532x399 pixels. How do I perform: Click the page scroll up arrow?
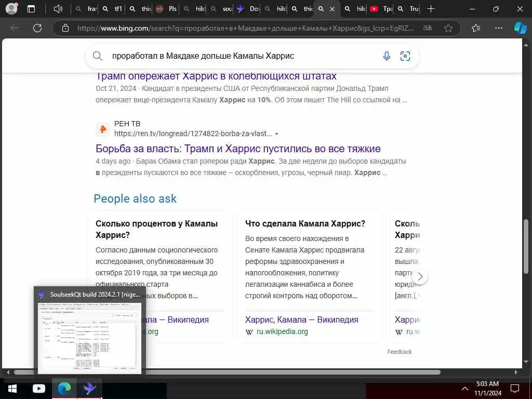[526, 45]
